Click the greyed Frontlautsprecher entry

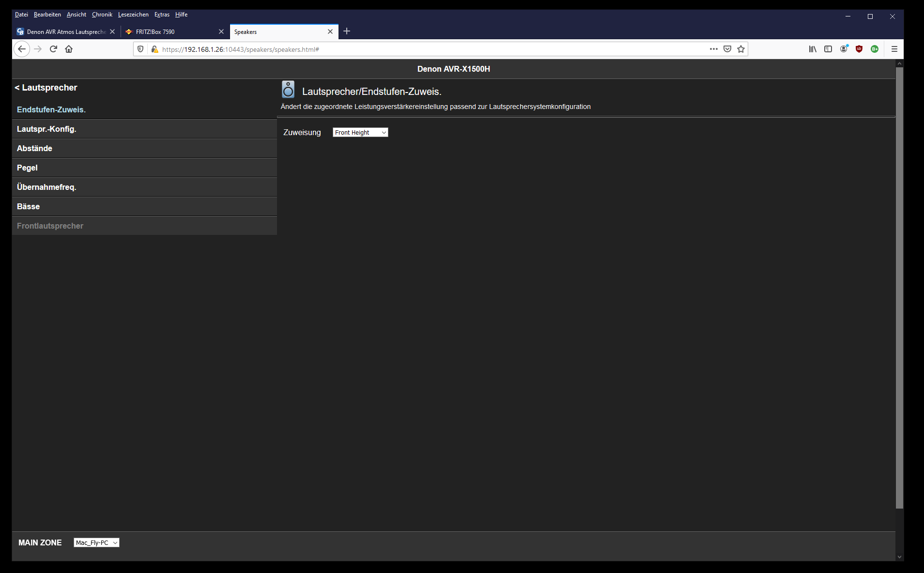pos(144,226)
